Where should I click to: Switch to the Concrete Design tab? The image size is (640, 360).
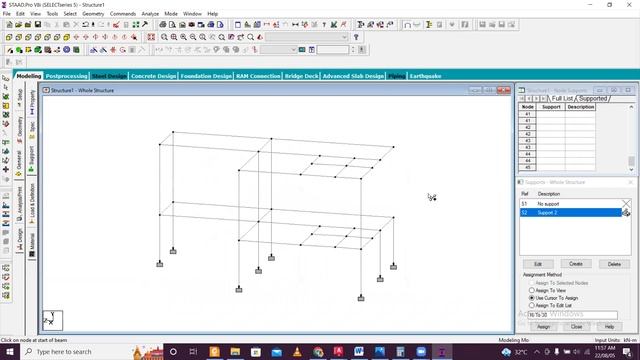point(153,76)
